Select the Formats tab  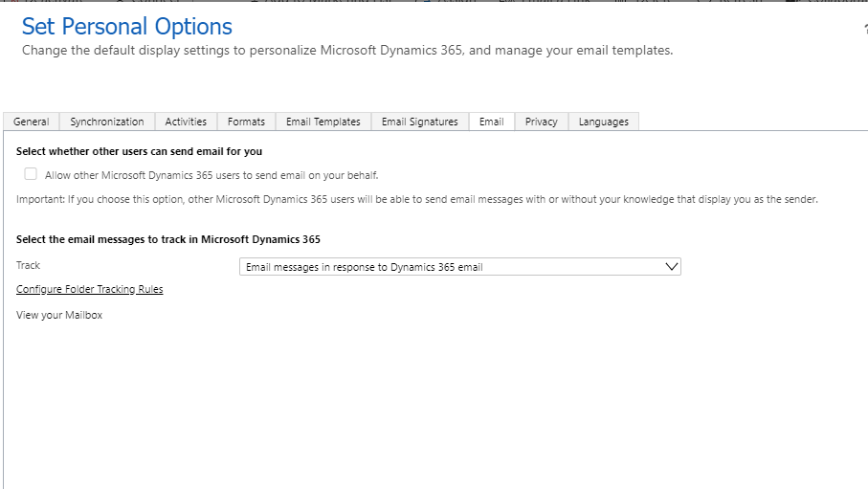click(x=246, y=122)
